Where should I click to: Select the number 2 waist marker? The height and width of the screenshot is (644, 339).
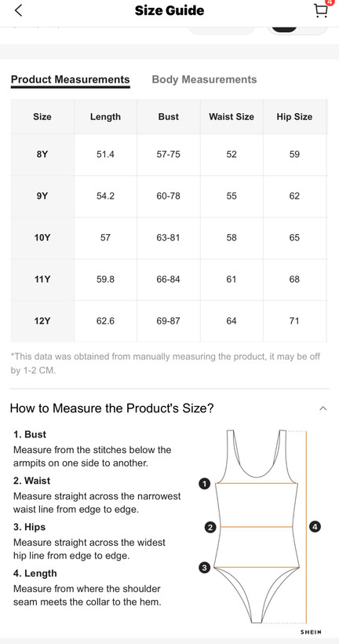(210, 527)
